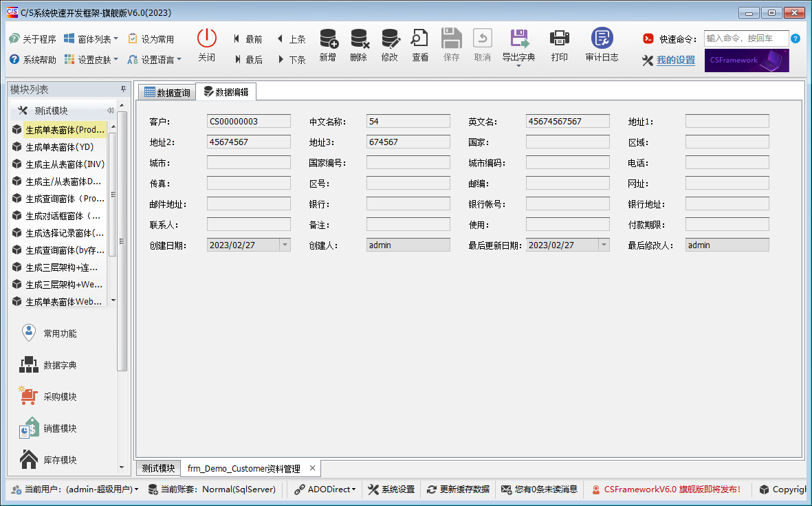Toggle the 模块列表 panel pin
Viewport: 812px width, 506px height.
[124, 89]
